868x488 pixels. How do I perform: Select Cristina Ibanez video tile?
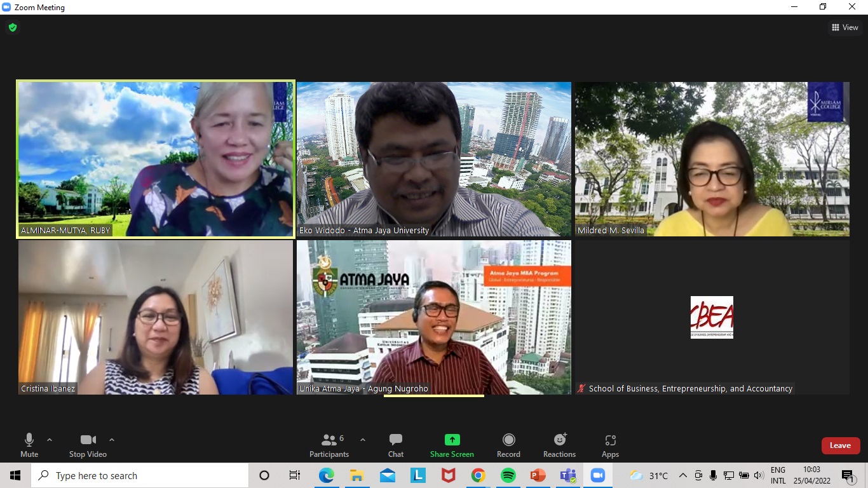click(156, 317)
